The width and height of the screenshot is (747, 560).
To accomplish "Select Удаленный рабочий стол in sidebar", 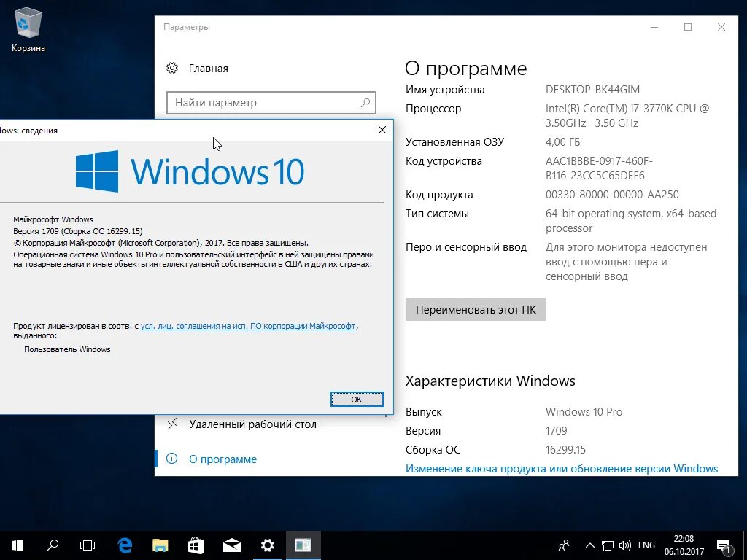I will pos(252,424).
